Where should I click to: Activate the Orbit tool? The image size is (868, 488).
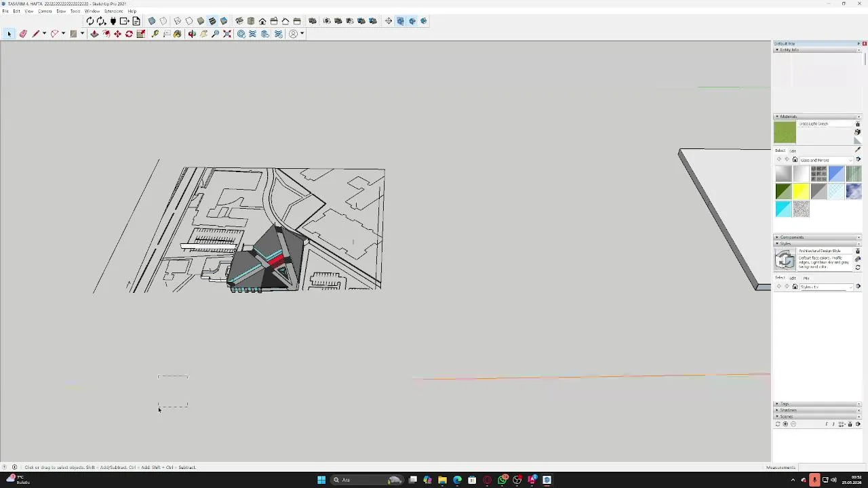click(192, 34)
